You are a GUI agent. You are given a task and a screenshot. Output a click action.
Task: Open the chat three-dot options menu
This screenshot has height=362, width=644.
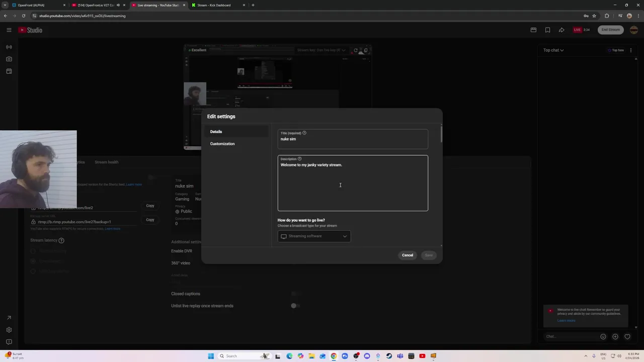tap(631, 50)
